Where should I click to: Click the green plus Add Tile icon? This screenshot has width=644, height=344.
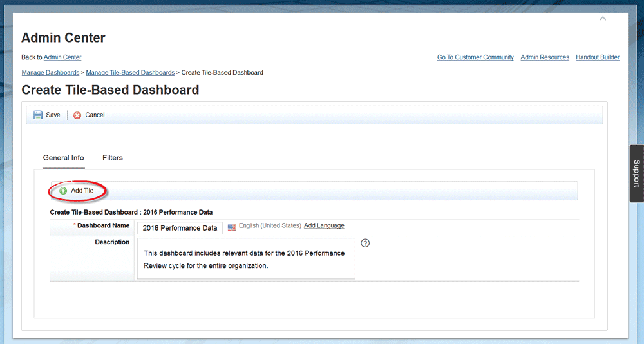coord(63,191)
